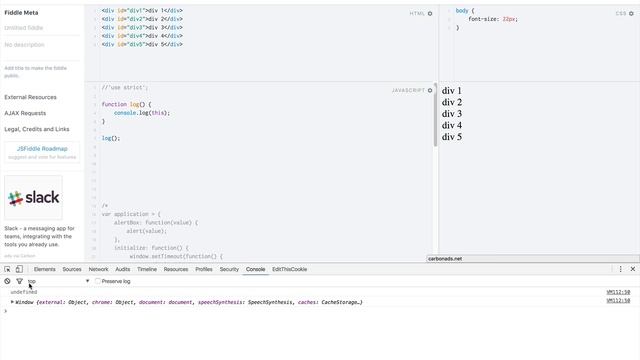Open VM112:50 link beside Window log
Screen dimensions: 640x360
618,300
